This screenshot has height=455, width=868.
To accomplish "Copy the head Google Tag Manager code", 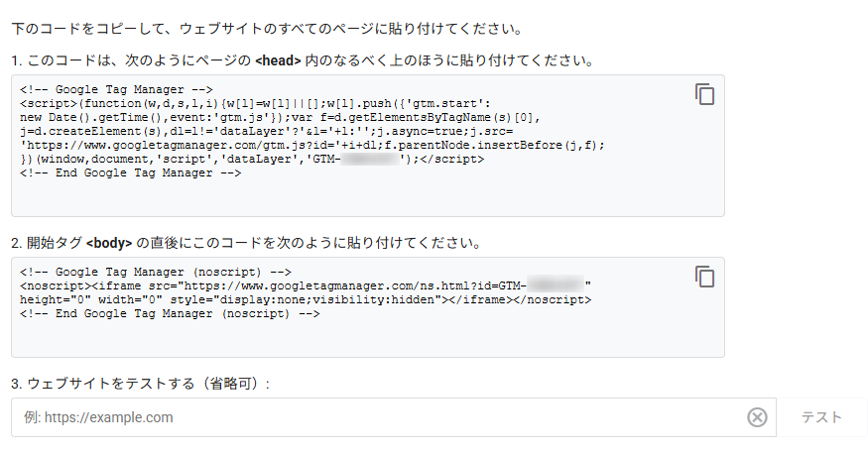I will click(704, 95).
